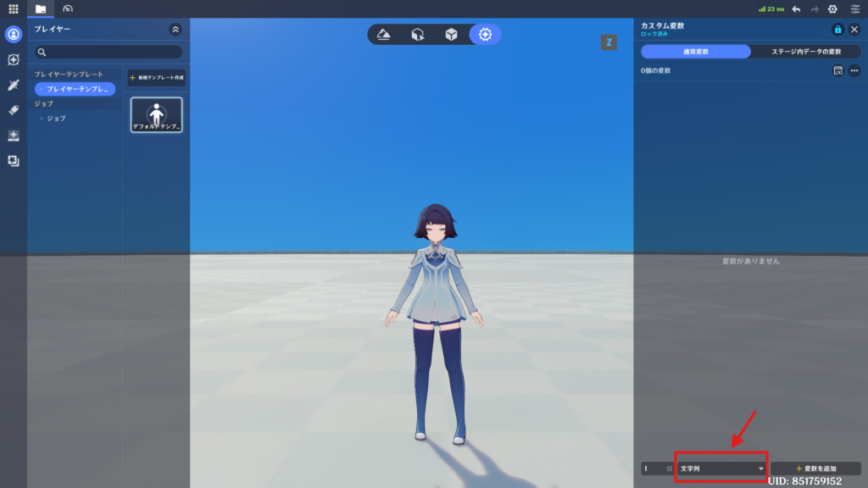The width and height of the screenshot is (868, 488).
Task: Open the grid apps menu icon
Action: coord(14,8)
